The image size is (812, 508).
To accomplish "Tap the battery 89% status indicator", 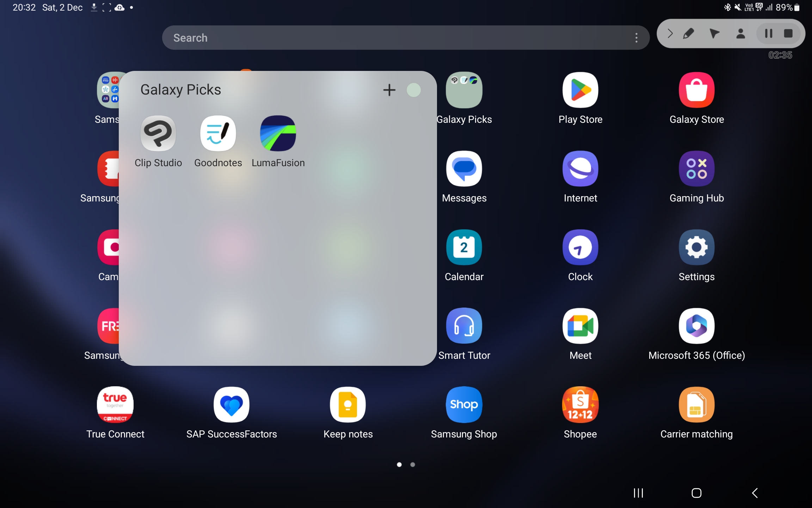I will point(788,7).
